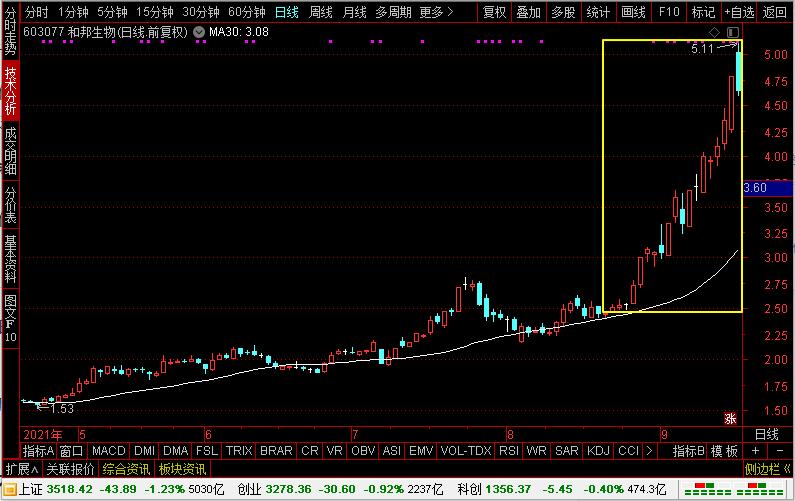
Task: Enable the VOL-TDX indicator
Action: tap(466, 451)
